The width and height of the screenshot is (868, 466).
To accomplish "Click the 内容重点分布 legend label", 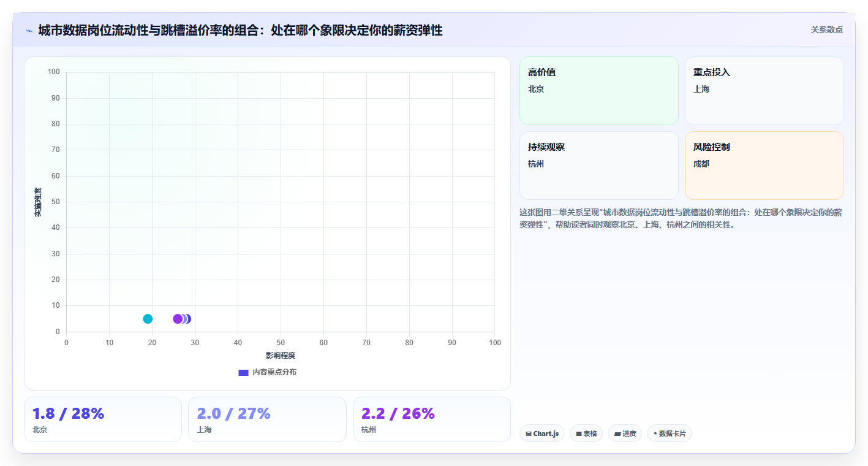I will coord(274,372).
